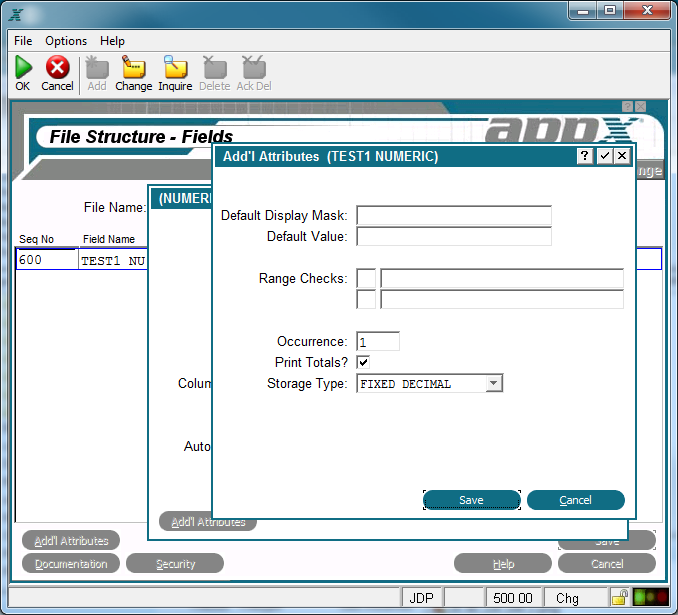Click the checkmark accept icon in dialog title
The width and height of the screenshot is (678, 615).
coord(604,156)
